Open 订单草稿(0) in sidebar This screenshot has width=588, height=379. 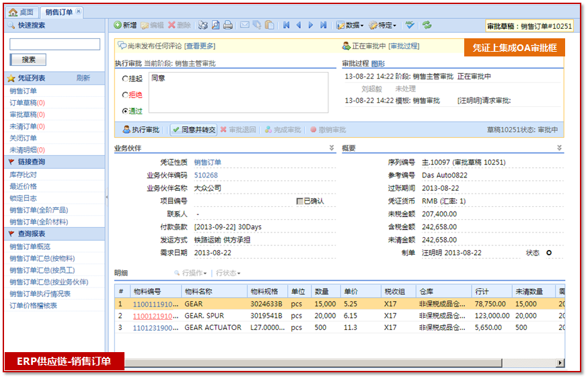pyautogui.click(x=27, y=103)
